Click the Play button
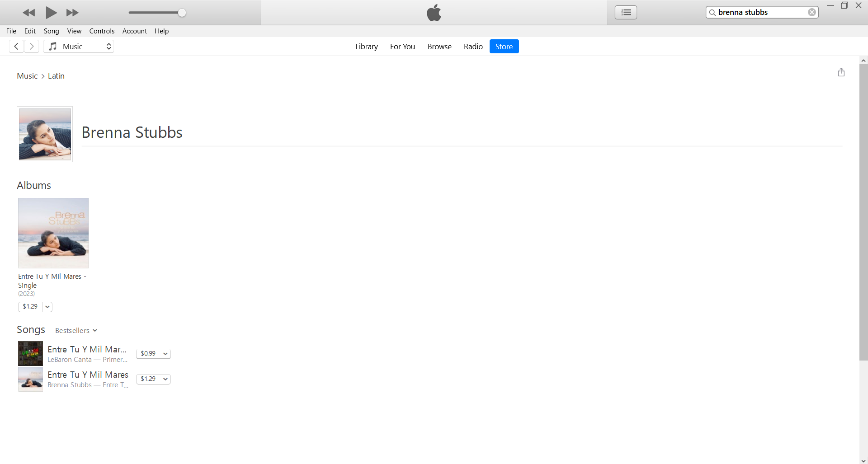 [51, 13]
